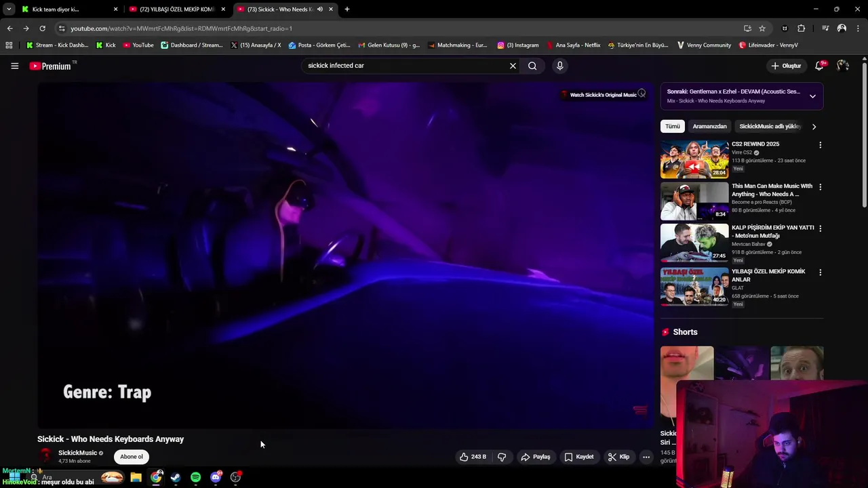Open the first Shorts thumbnail

click(x=687, y=386)
